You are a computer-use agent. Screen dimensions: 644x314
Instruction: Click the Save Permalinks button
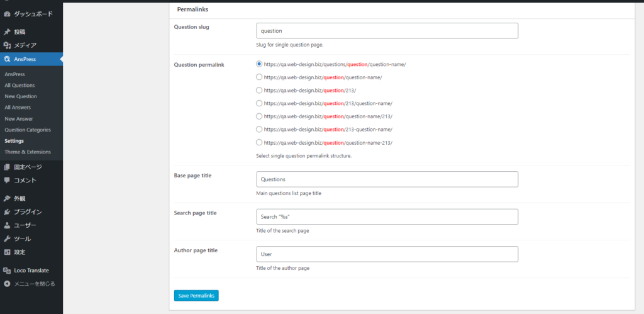[x=196, y=295]
